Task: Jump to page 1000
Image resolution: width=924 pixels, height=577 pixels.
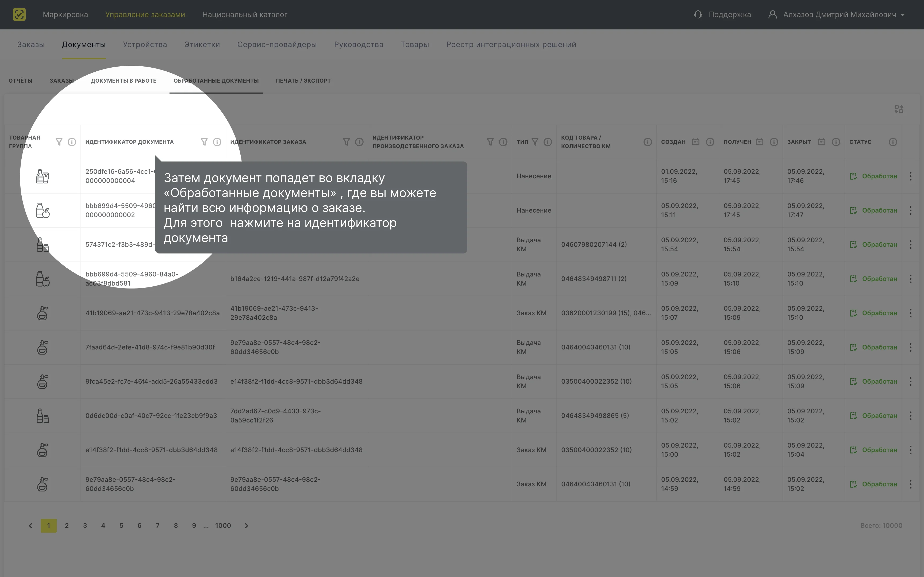Action: (x=223, y=526)
